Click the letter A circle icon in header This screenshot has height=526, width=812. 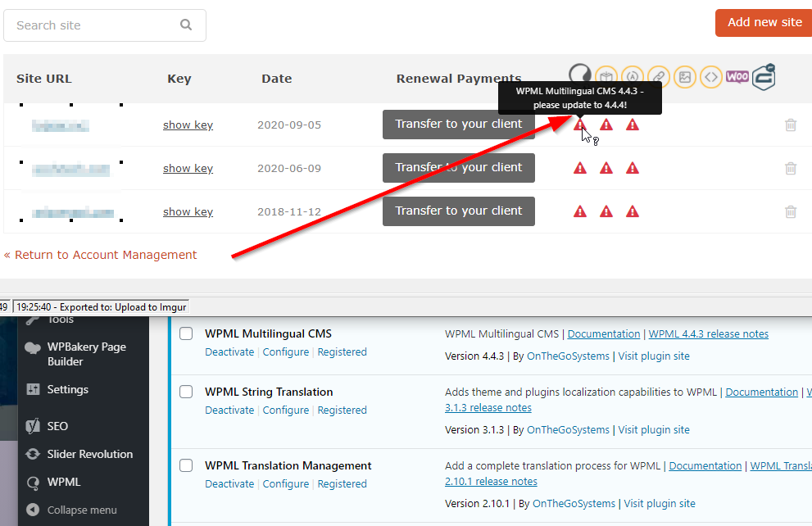(x=633, y=77)
